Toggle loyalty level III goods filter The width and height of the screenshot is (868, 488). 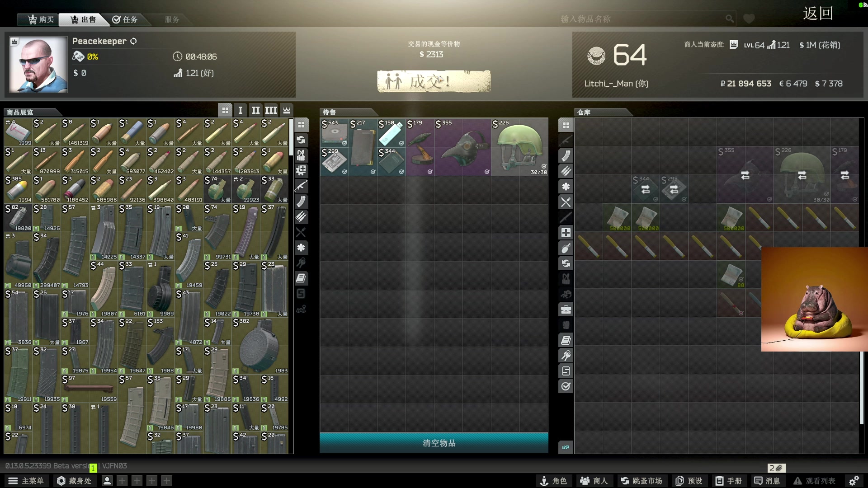[x=271, y=110]
